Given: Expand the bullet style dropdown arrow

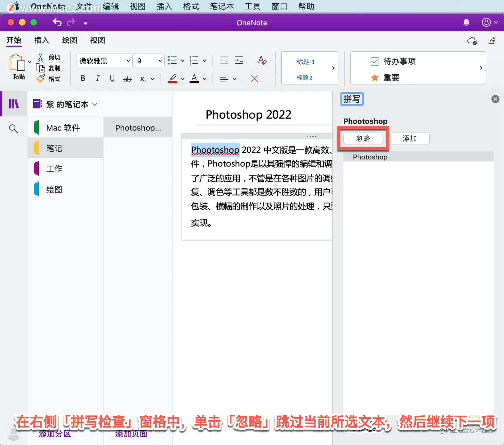Looking at the screenshot, I should (183, 61).
